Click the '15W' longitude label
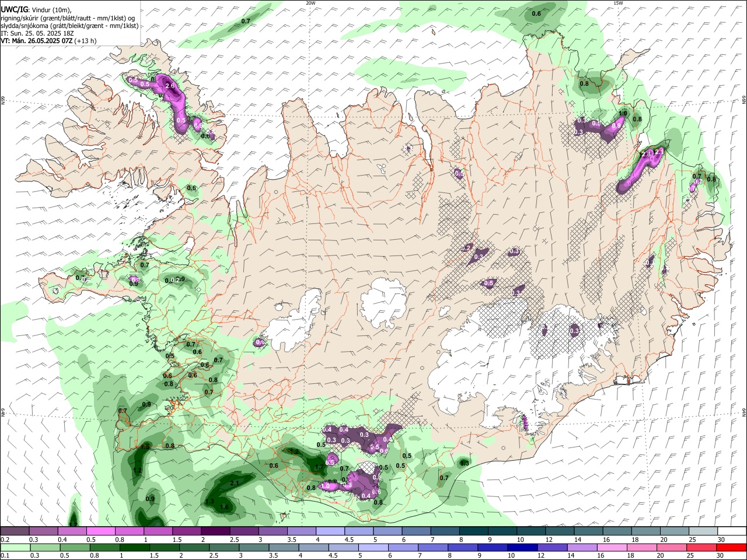Screen dimensions: 747x560 (617, 3)
